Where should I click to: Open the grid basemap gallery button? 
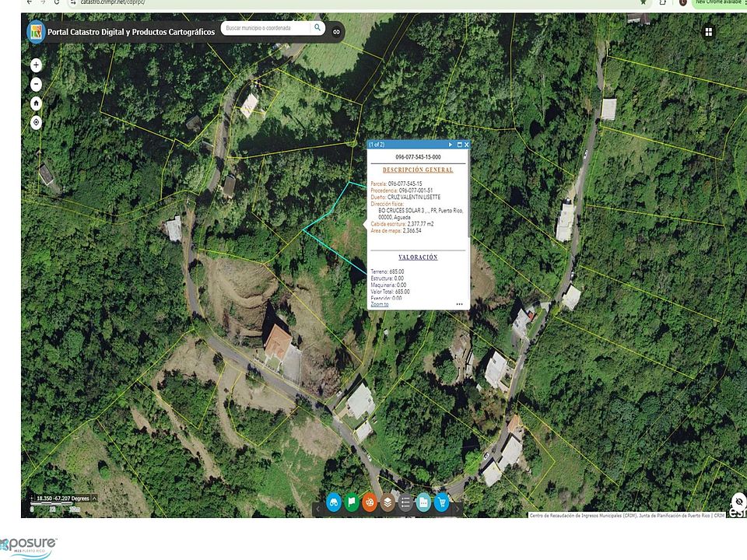[x=709, y=32]
